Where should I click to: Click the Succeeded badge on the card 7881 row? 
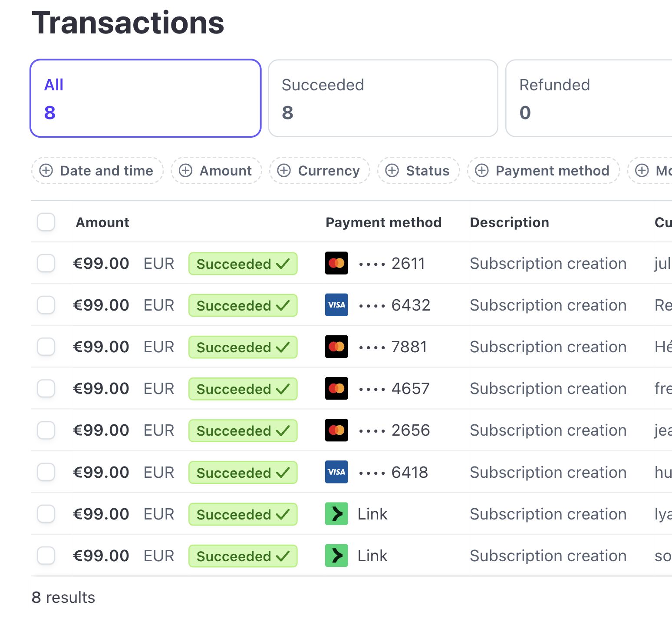243,347
